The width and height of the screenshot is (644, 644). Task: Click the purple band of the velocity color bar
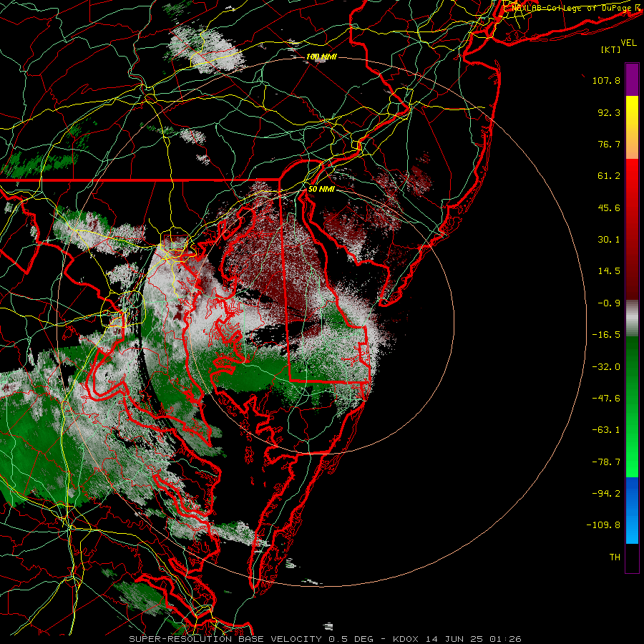[x=632, y=80]
